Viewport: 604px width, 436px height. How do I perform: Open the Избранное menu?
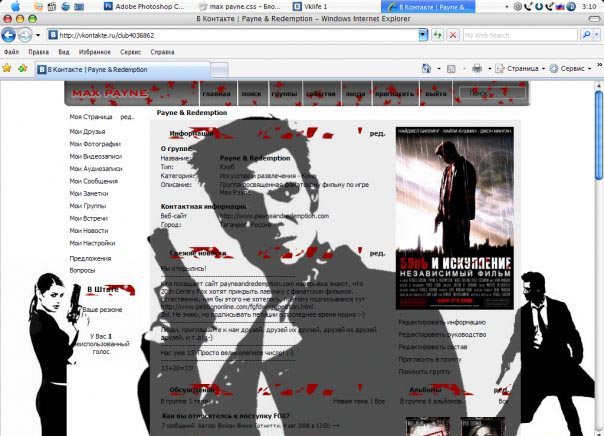pyautogui.click(x=94, y=52)
